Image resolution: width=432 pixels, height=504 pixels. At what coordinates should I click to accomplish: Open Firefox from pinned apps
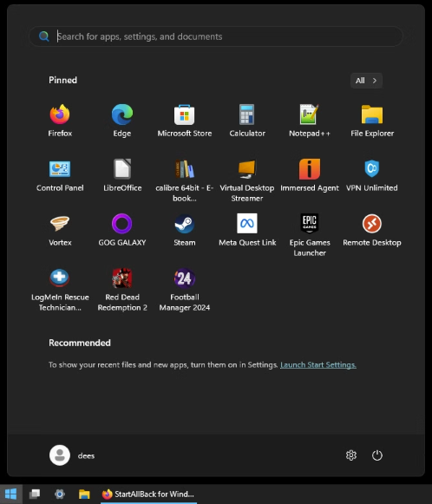[60, 121]
